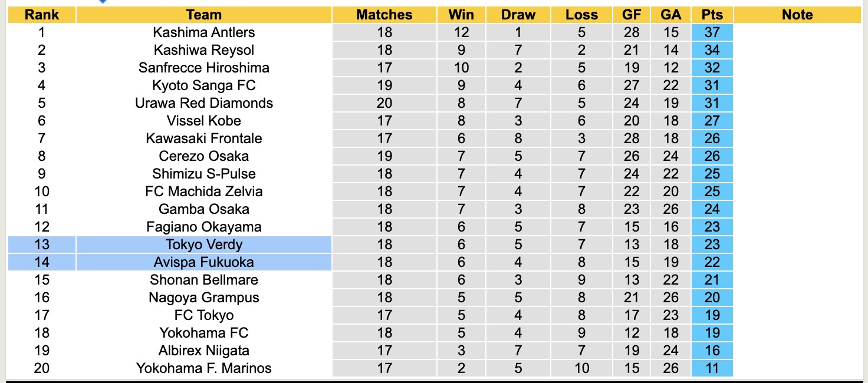This screenshot has height=383, width=868.
Task: Select the Matches column header
Action: point(384,15)
